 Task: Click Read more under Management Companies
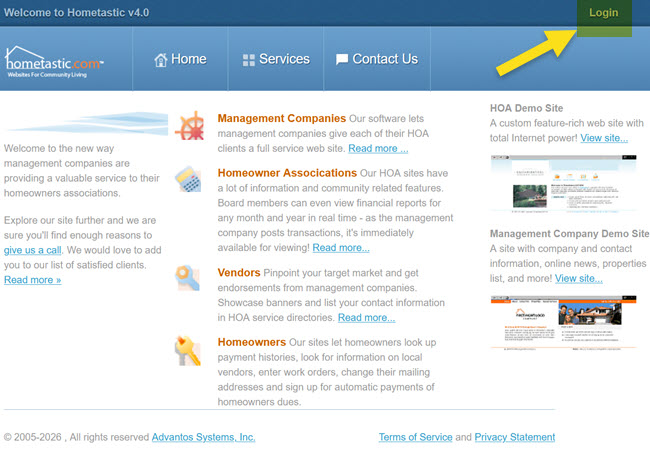pyautogui.click(x=378, y=149)
